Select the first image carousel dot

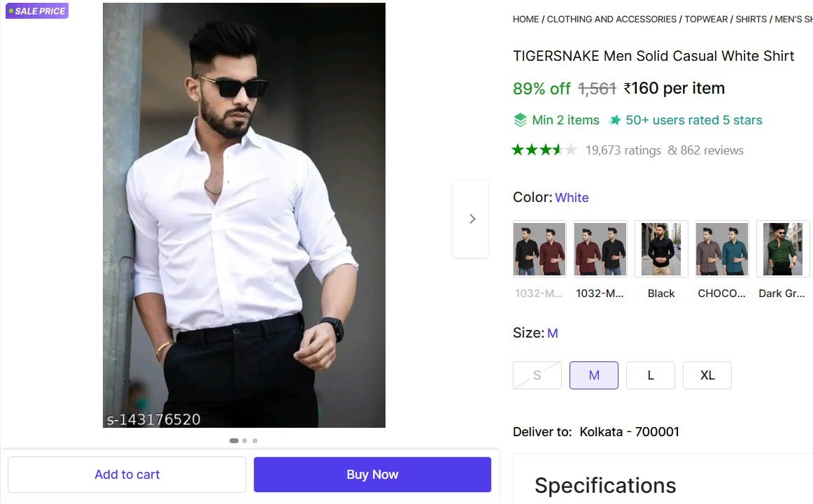click(x=234, y=440)
